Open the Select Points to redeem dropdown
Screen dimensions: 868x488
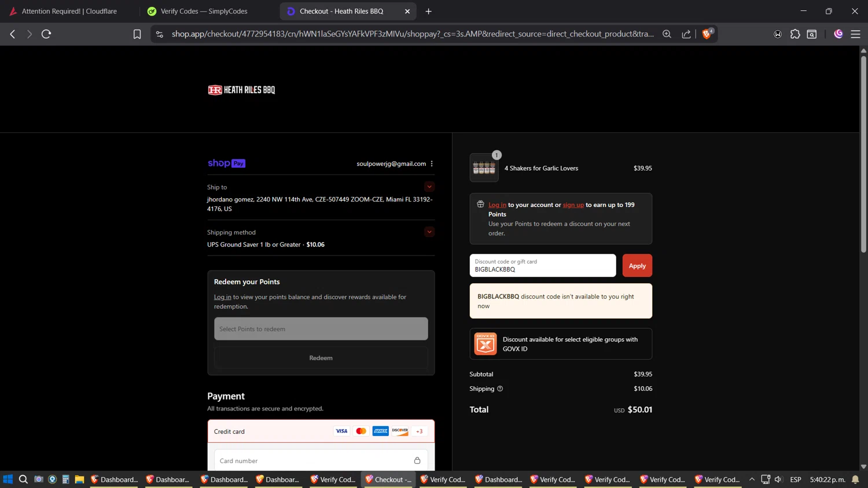[x=321, y=328]
